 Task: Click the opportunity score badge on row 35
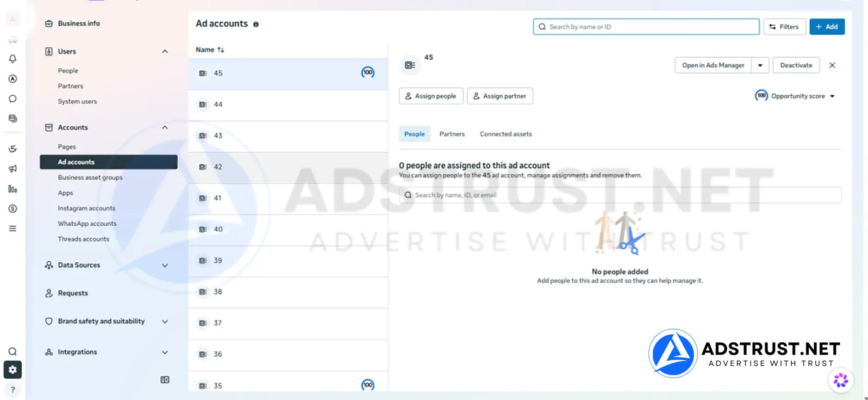[x=368, y=385]
